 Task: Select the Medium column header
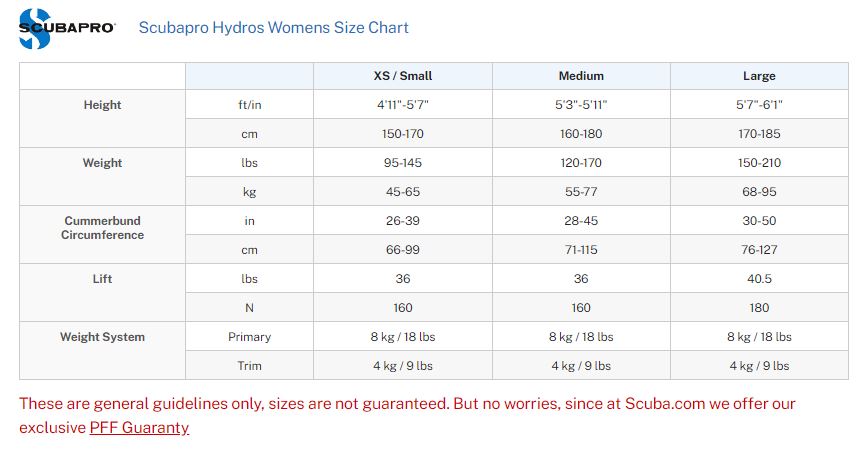[x=581, y=76]
